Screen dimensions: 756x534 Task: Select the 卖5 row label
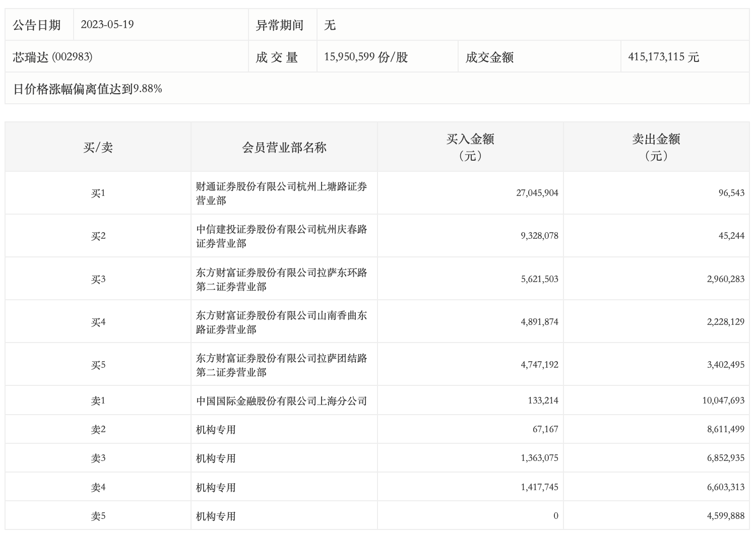pyautogui.click(x=98, y=516)
